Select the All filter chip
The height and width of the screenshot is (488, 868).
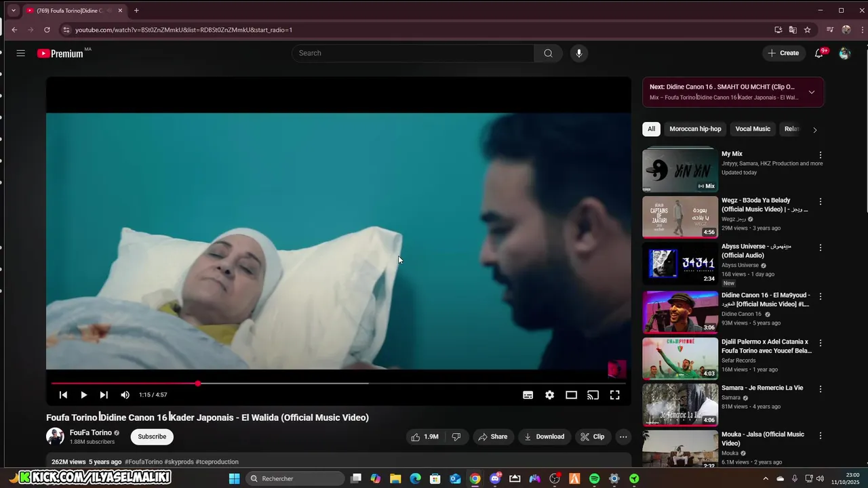tap(651, 129)
